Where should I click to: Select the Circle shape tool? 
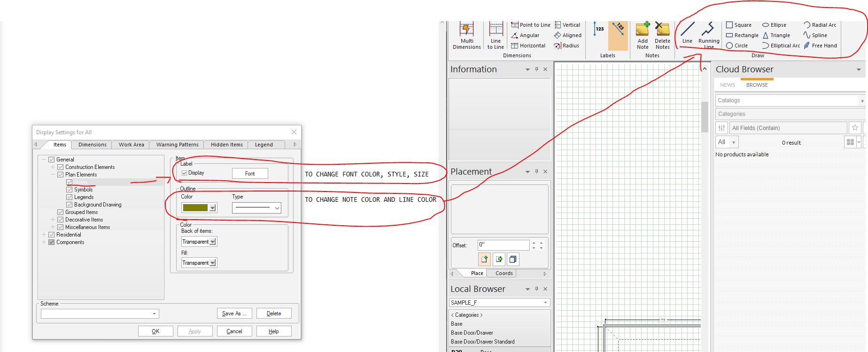(x=736, y=46)
